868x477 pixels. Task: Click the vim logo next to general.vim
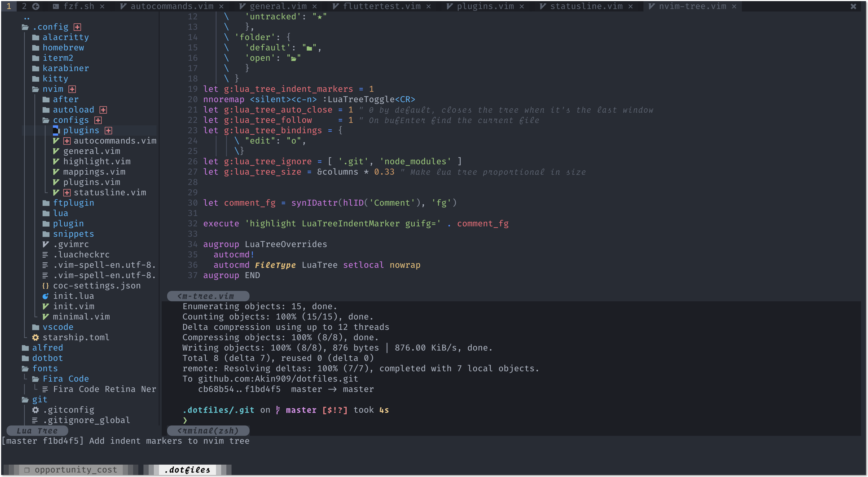57,151
